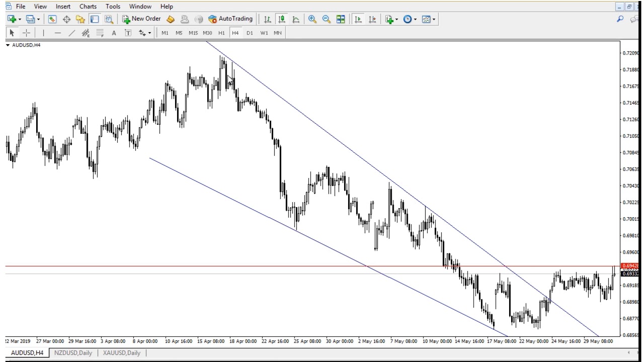Click the Arrows objects icon
The width and height of the screenshot is (644, 362).
pyautogui.click(x=142, y=33)
